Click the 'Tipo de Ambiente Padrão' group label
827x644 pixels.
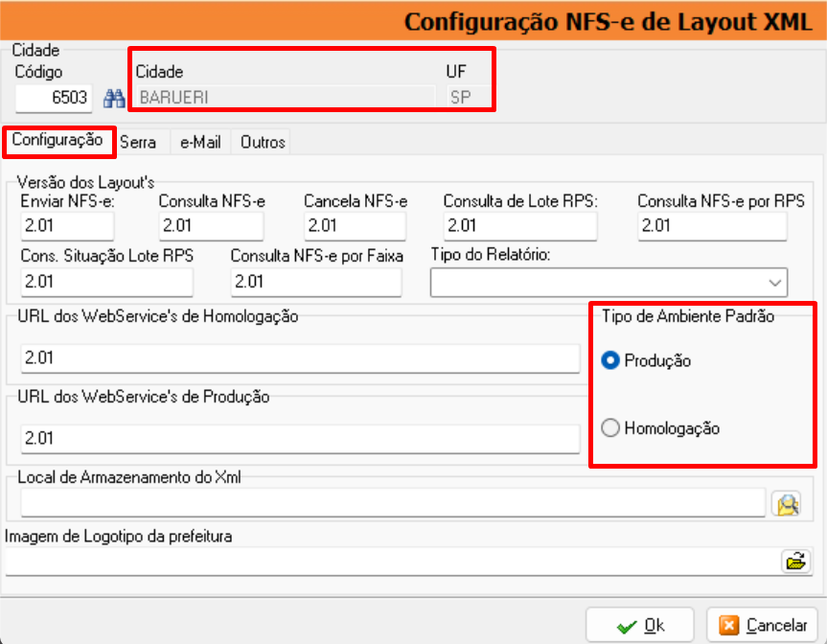click(688, 316)
